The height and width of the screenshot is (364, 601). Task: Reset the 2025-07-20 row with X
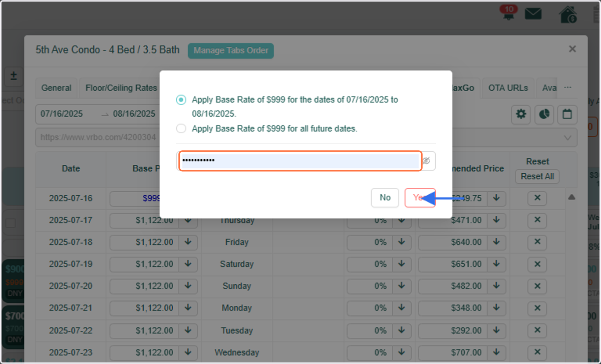coord(537,286)
